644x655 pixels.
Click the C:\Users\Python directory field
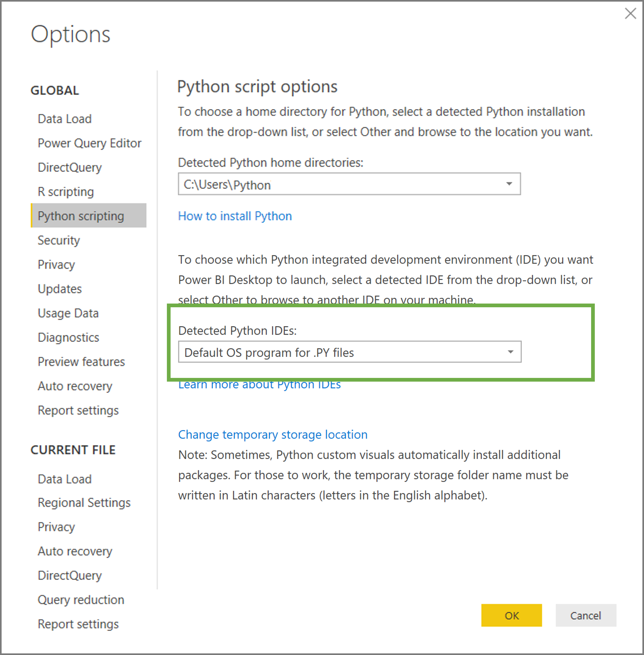pos(349,184)
